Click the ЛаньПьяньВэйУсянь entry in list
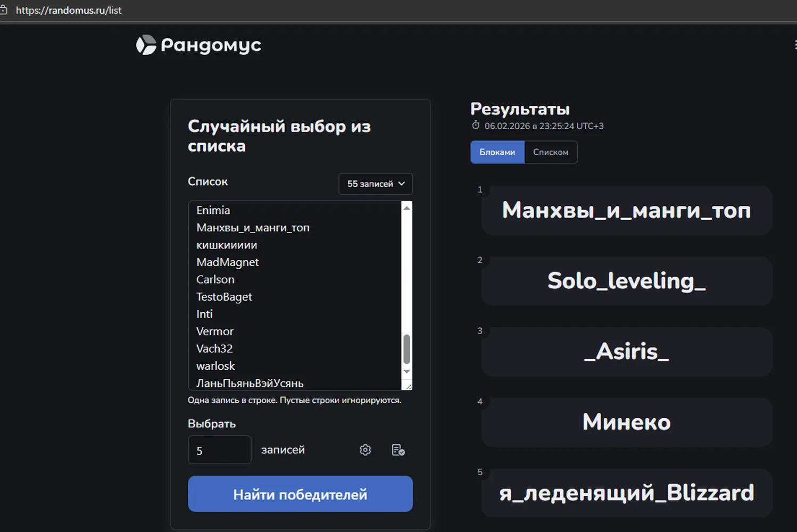This screenshot has width=797, height=532. (x=250, y=383)
